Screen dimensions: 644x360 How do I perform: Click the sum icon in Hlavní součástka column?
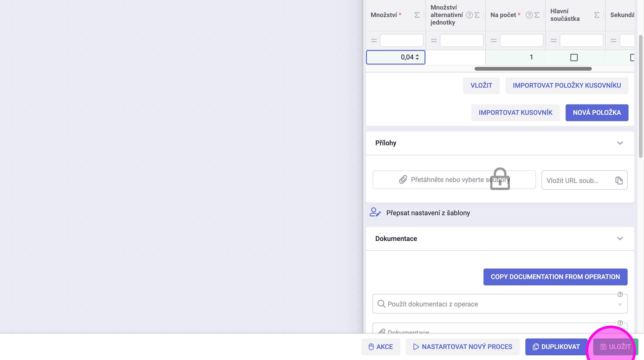[596, 15]
